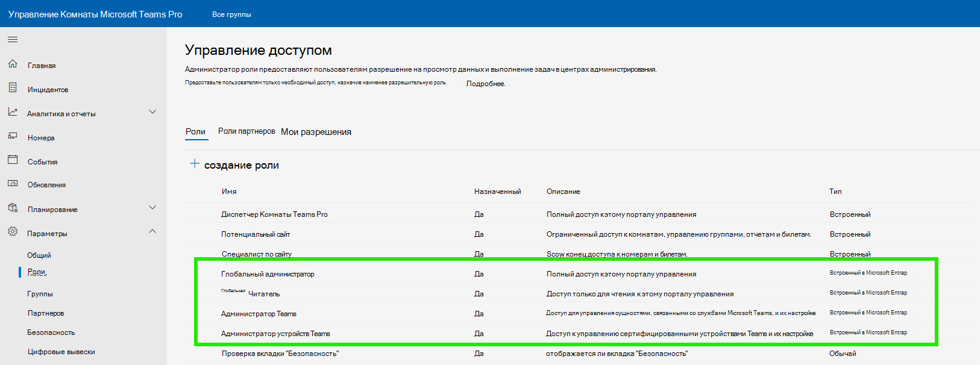This screenshot has height=365, width=980.
Task: Open События in sidebar
Action: [42, 162]
